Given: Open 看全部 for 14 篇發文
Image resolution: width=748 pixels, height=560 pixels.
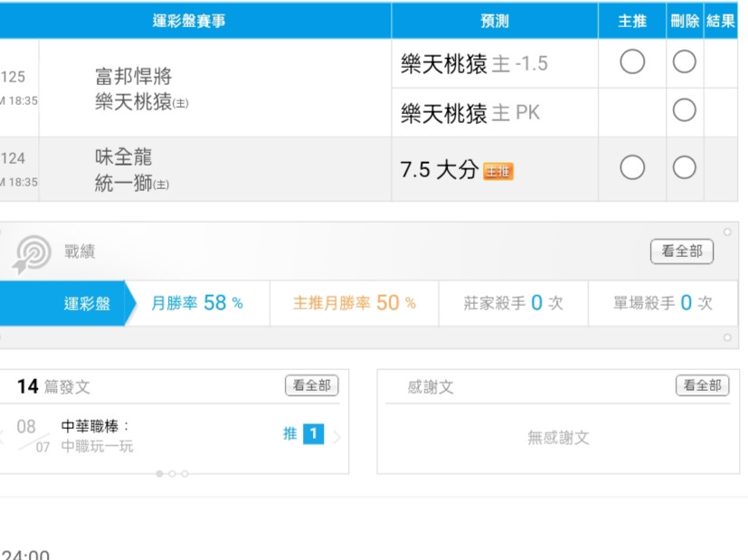Looking at the screenshot, I should tap(311, 385).
